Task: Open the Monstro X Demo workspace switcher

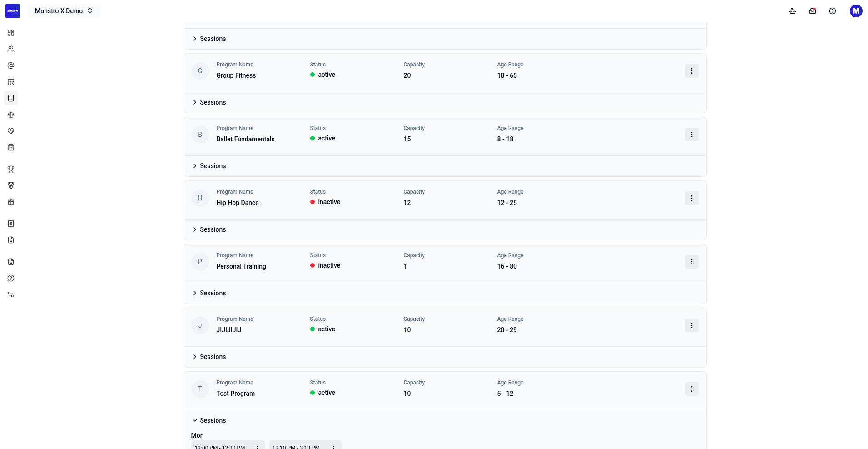Action: pos(64,11)
